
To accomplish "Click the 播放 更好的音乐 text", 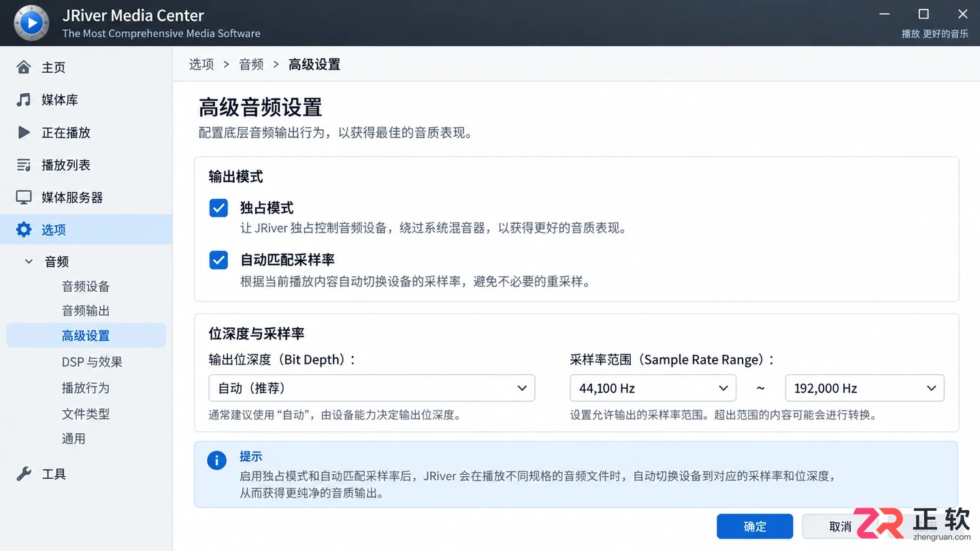I will click(934, 33).
